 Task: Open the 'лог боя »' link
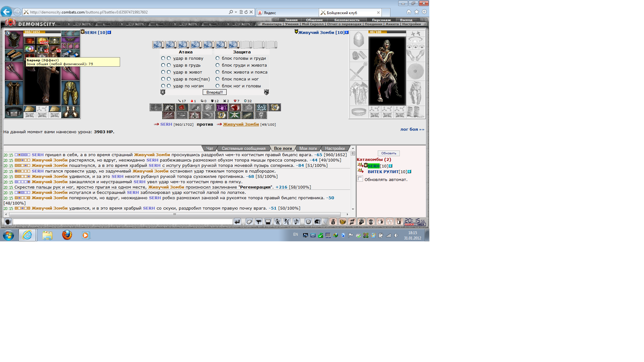(x=412, y=129)
